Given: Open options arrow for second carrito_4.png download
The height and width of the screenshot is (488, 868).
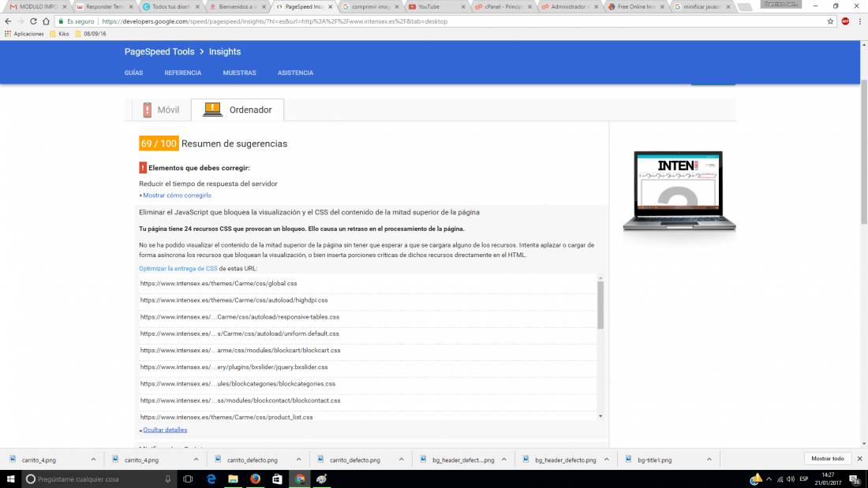Looking at the screenshot, I should coord(196,460).
